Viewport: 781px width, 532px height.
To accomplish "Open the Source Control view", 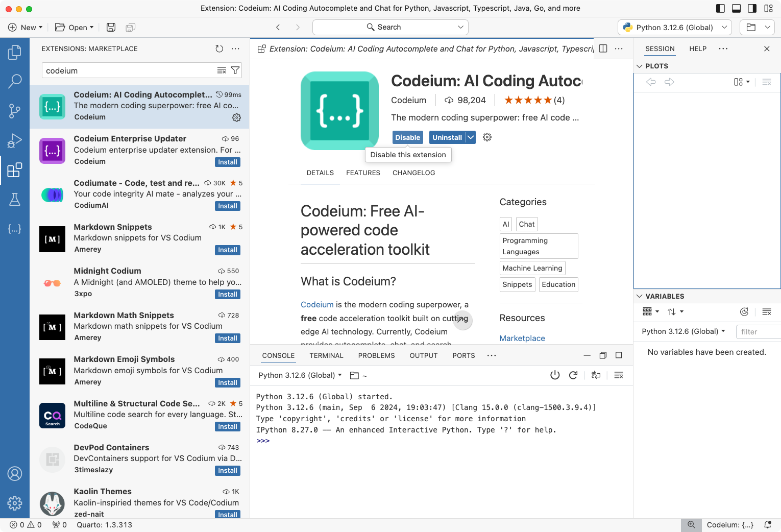I will (15, 111).
